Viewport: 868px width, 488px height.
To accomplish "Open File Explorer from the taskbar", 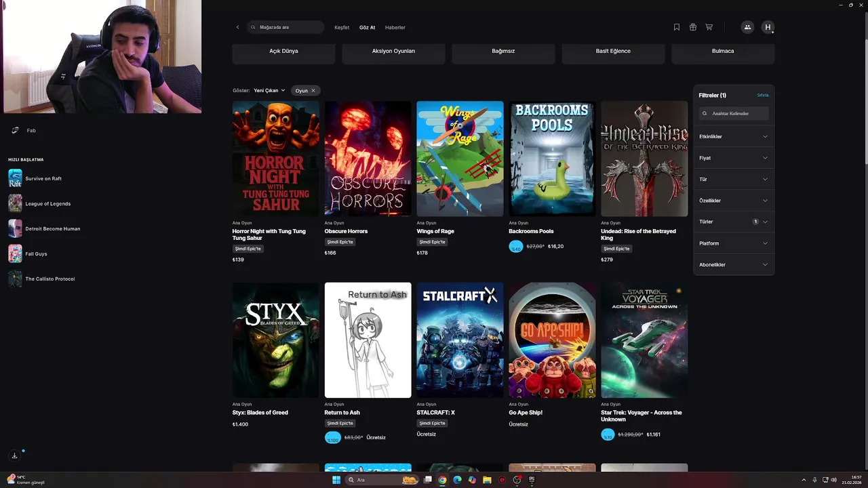I will (x=487, y=480).
